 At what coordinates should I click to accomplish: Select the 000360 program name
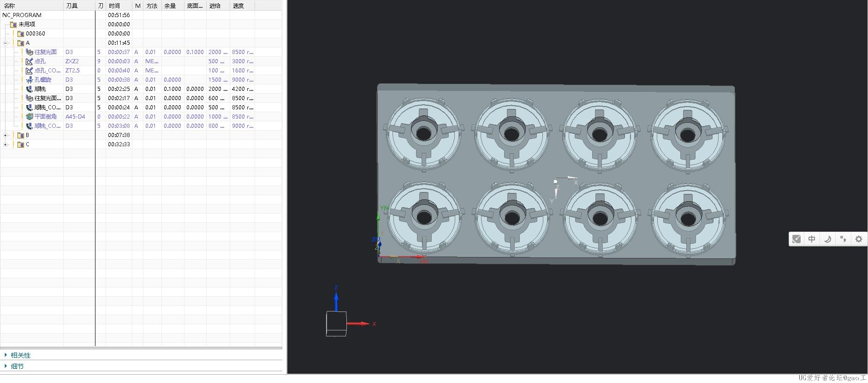pos(36,34)
